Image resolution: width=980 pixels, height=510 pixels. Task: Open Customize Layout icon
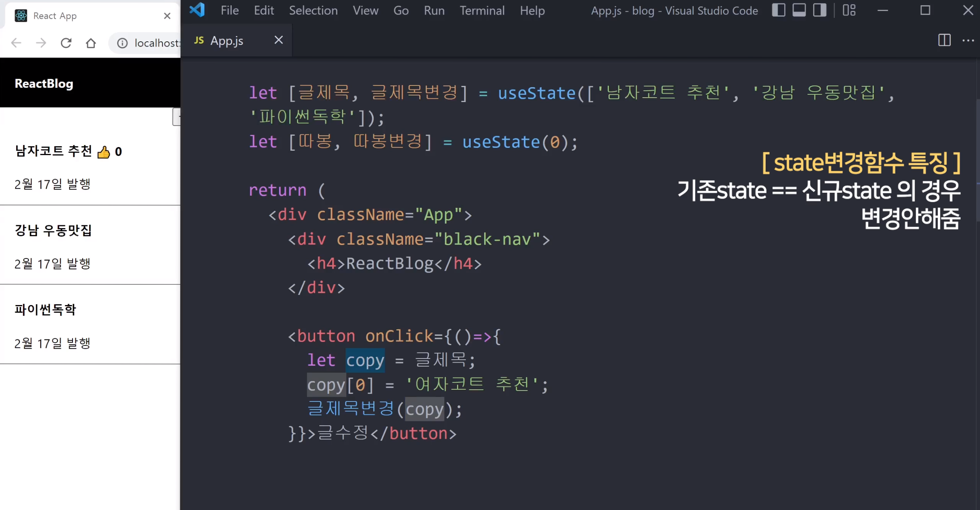tap(849, 10)
